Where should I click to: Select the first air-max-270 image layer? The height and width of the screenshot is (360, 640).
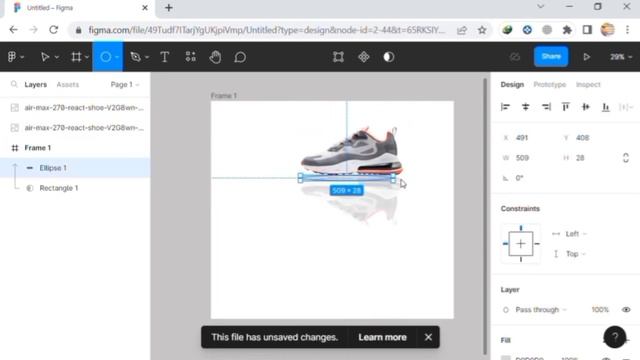click(x=75, y=108)
